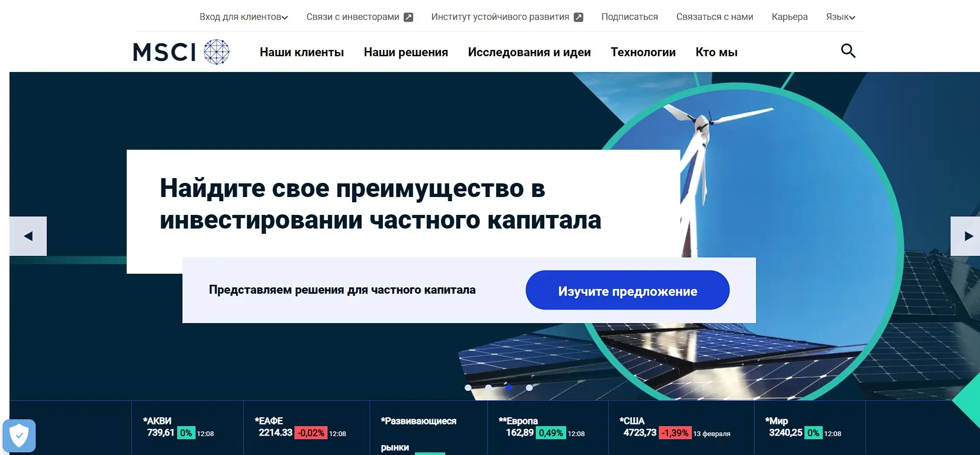This screenshot has width=980, height=455.
Task: Click the США index value 4723,73
Action: coord(640,433)
